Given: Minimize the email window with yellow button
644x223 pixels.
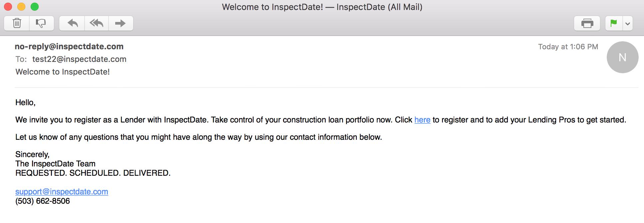Looking at the screenshot, I should (x=21, y=7).
